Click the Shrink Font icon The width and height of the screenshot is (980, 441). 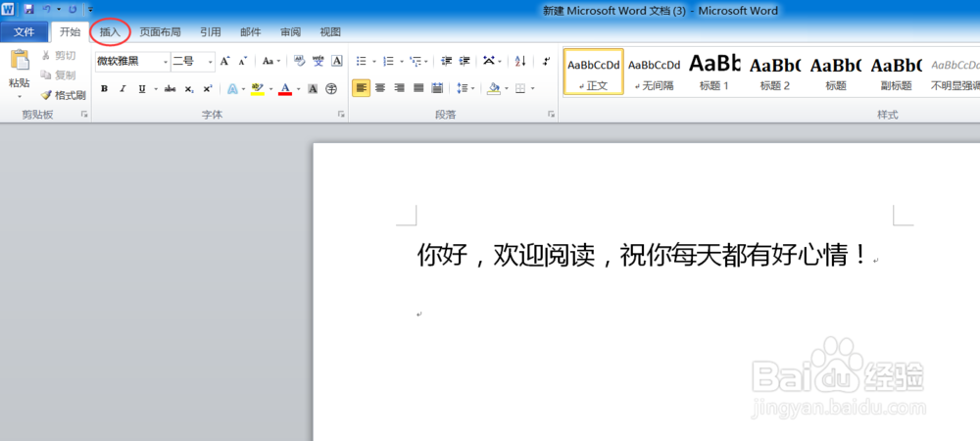coord(242,61)
